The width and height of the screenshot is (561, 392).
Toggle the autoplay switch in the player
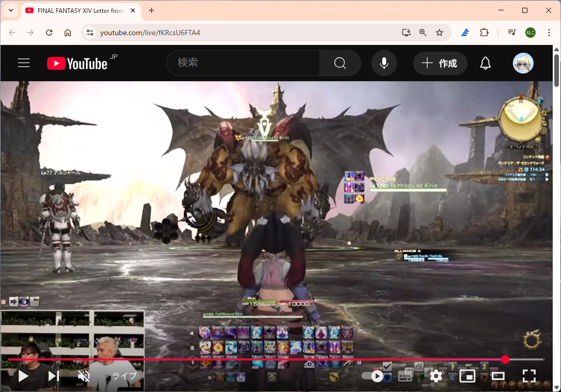(373, 376)
